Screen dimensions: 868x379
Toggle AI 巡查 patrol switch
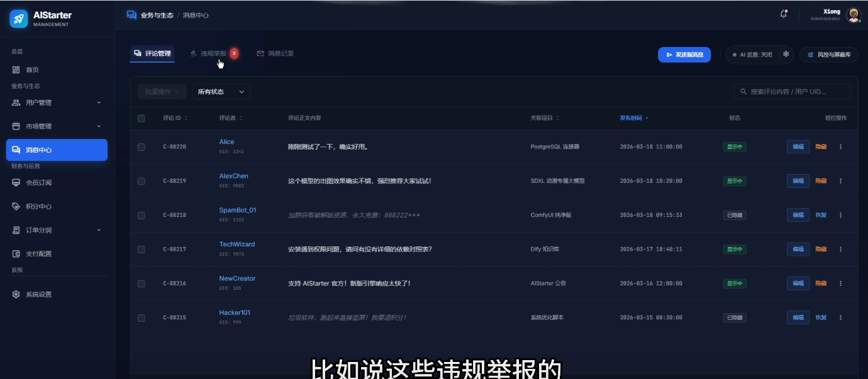click(752, 55)
